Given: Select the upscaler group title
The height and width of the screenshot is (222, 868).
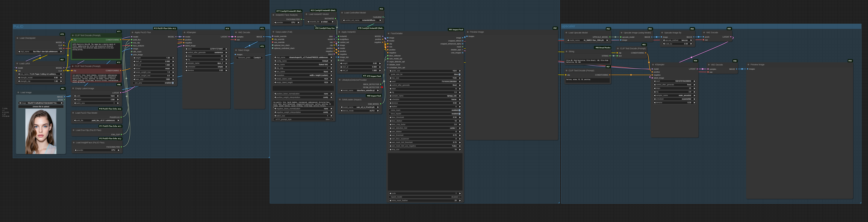Looking at the screenshot, I should [x=569, y=26].
